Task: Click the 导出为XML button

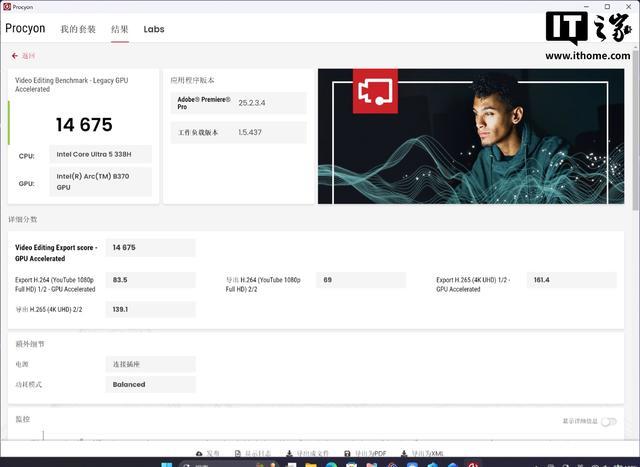Action: click(422, 454)
